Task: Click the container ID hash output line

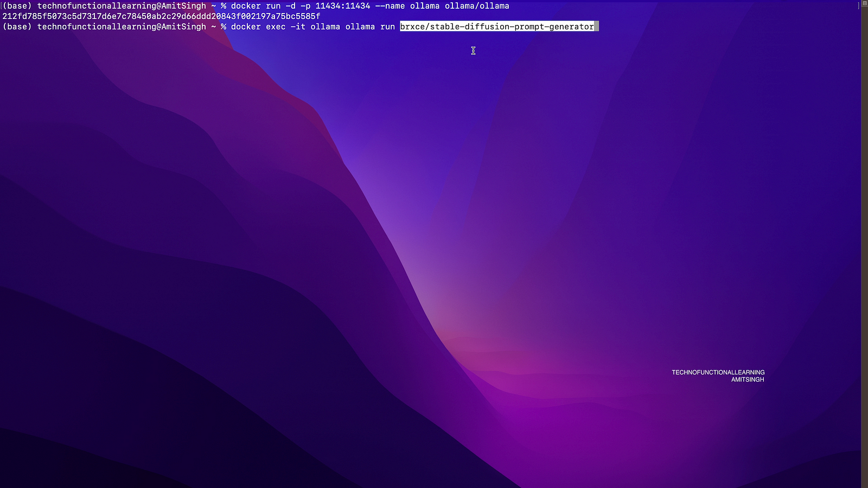Action: click(x=161, y=16)
